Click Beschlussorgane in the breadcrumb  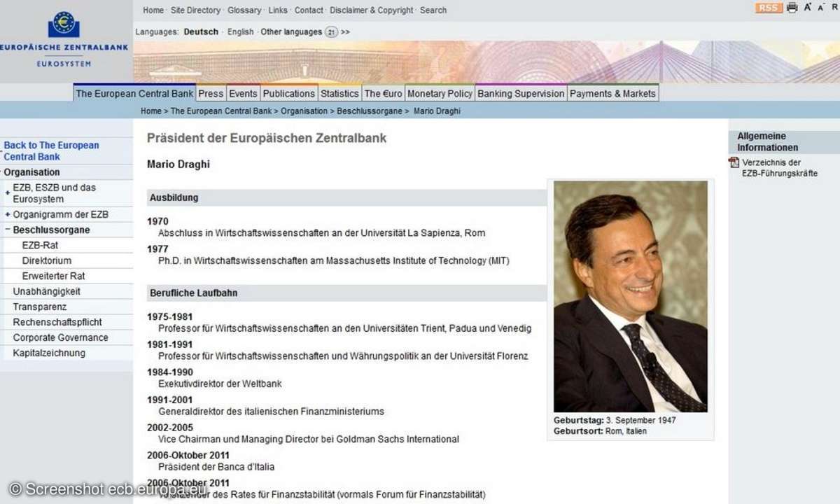(370, 111)
